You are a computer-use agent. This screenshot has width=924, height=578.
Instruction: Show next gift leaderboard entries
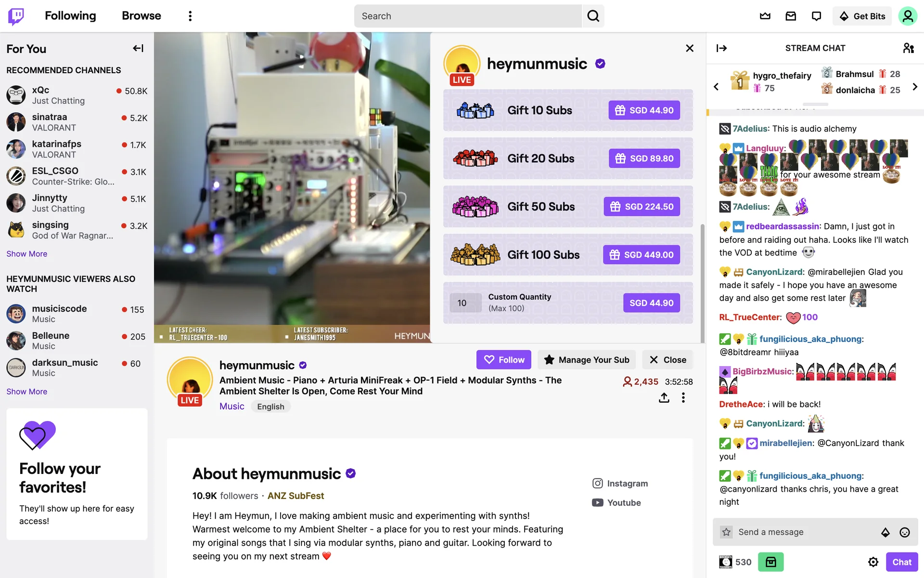point(915,87)
